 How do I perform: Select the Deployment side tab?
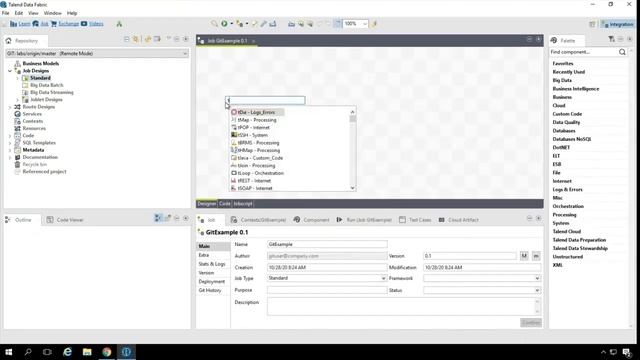[211, 282]
